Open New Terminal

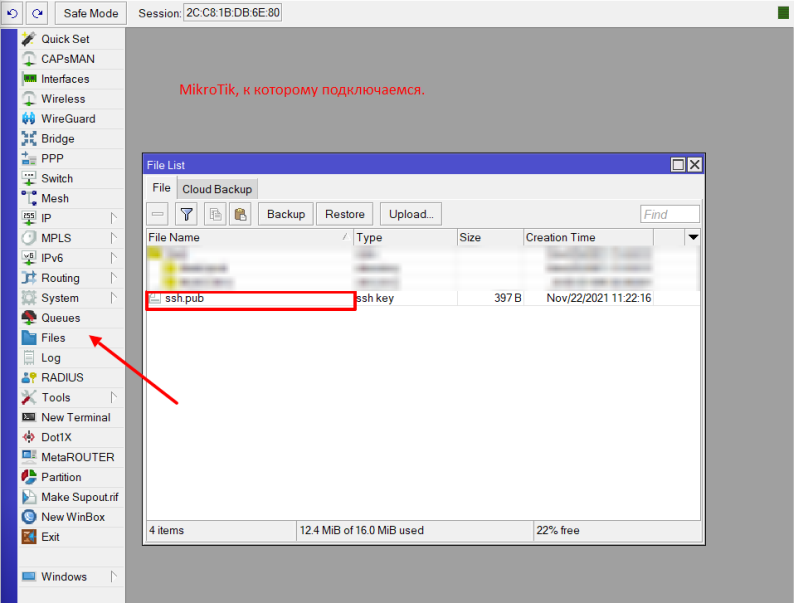pyautogui.click(x=71, y=417)
